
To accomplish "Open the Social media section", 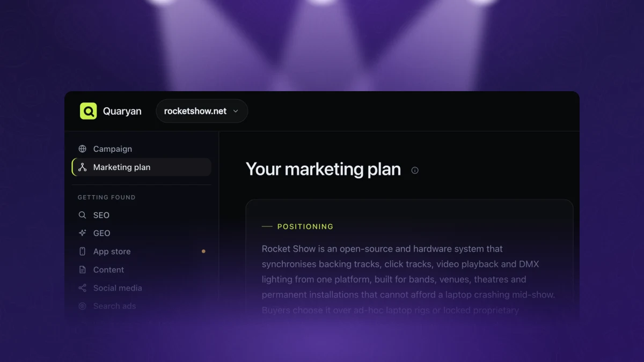I will (x=142, y=288).
